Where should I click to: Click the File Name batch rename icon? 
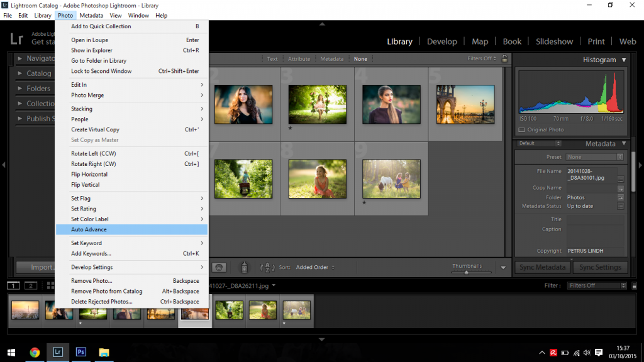coord(621,179)
